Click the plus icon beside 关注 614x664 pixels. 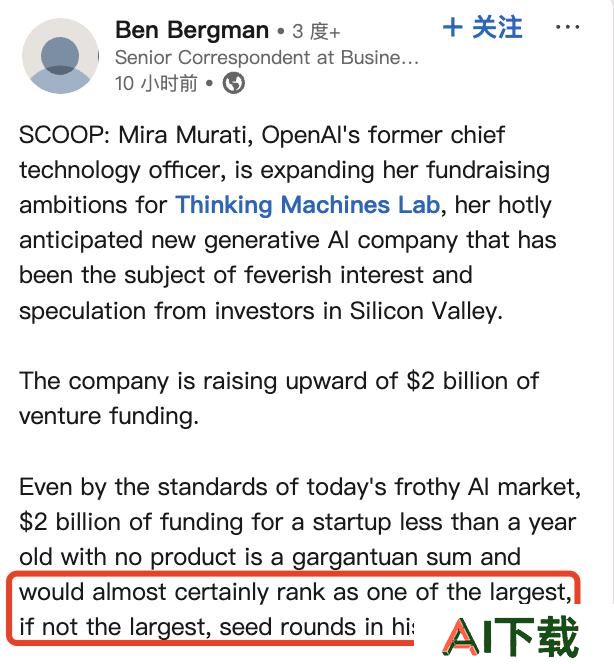[x=453, y=28]
